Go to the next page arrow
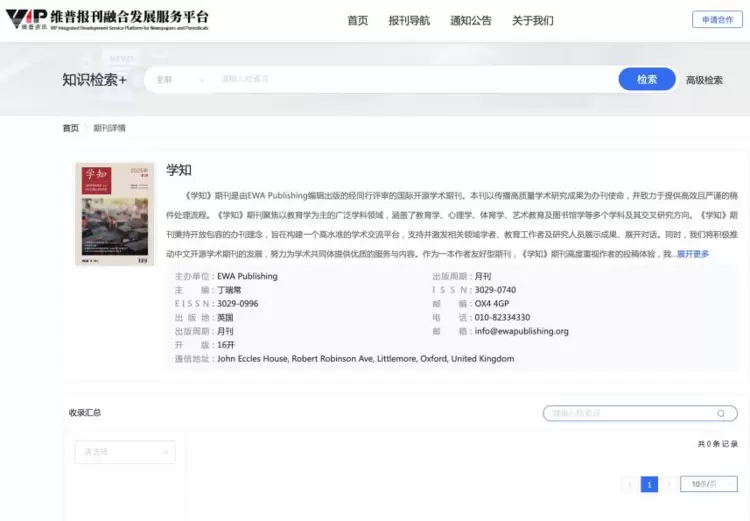This screenshot has width=750, height=521. [669, 484]
